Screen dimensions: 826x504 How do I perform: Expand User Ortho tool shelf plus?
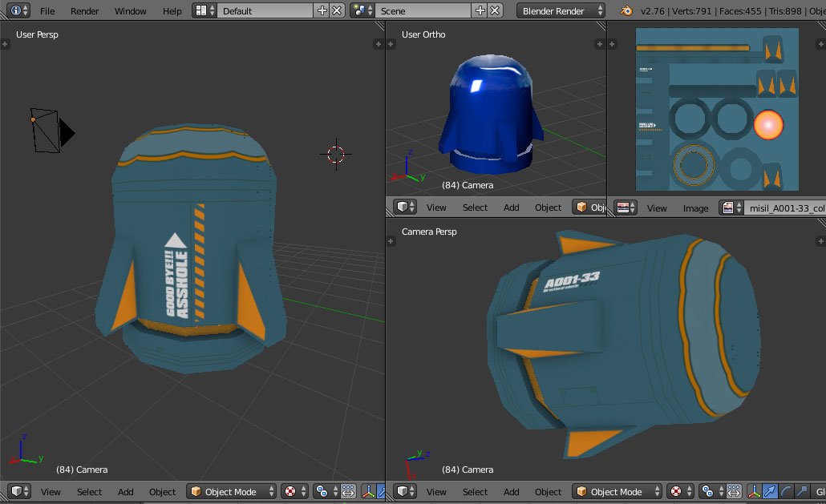tap(391, 44)
